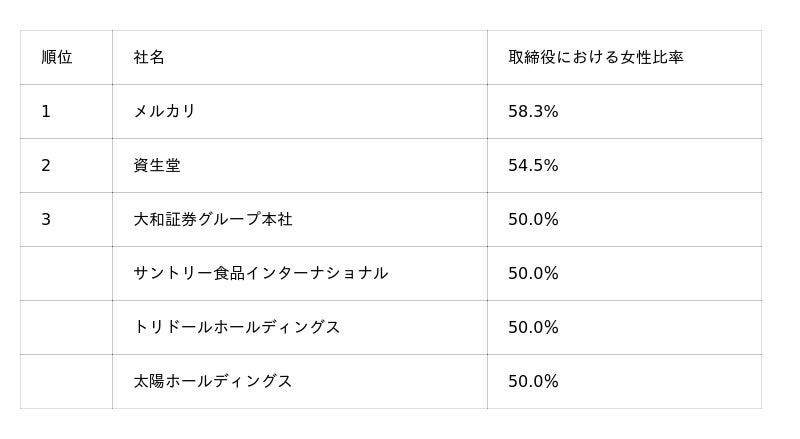Click 50.0% in the サントリー食品 row
The image size is (800, 439).
tap(533, 274)
